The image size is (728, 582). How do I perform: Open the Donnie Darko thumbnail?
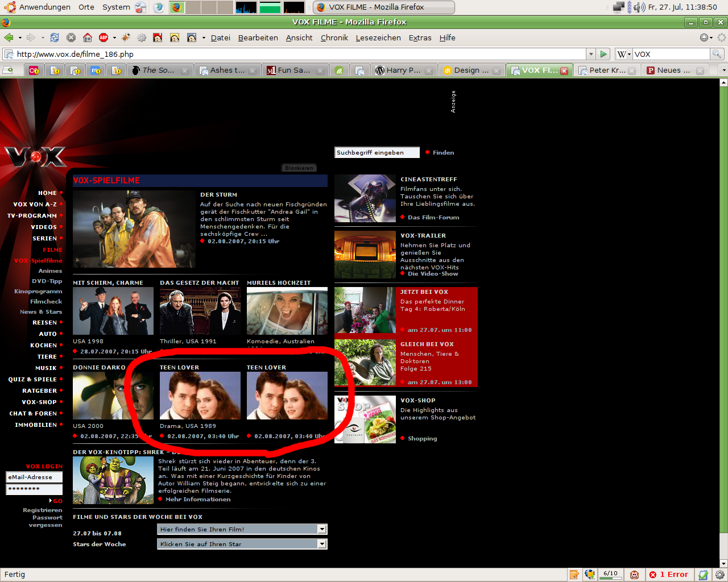113,396
